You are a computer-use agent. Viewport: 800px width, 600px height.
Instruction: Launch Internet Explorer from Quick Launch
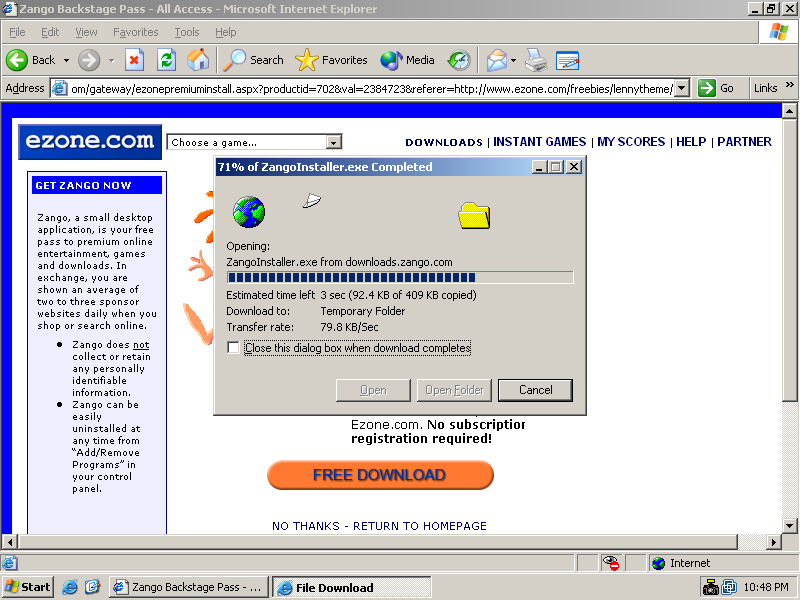(x=70, y=587)
